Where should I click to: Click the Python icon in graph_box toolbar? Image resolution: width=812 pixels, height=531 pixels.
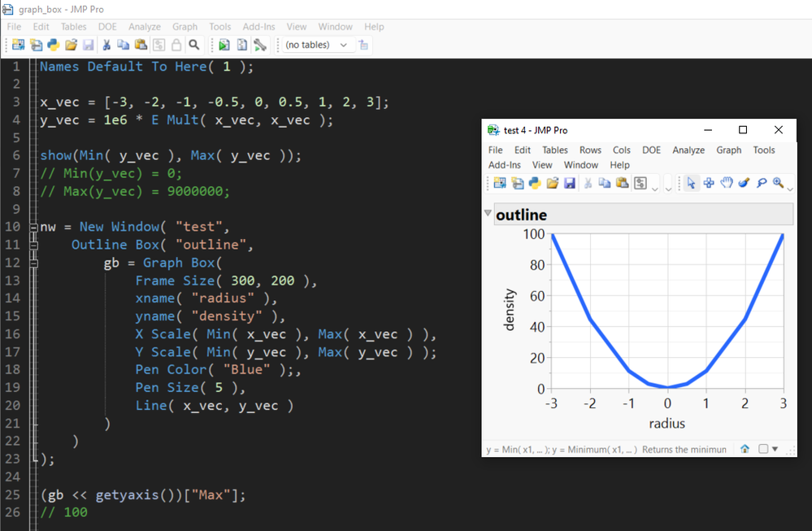54,45
